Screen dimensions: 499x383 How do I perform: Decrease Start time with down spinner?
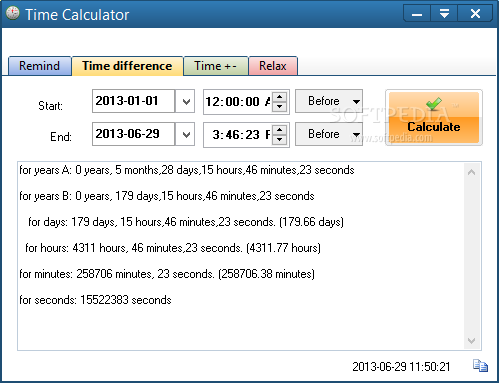coord(280,107)
